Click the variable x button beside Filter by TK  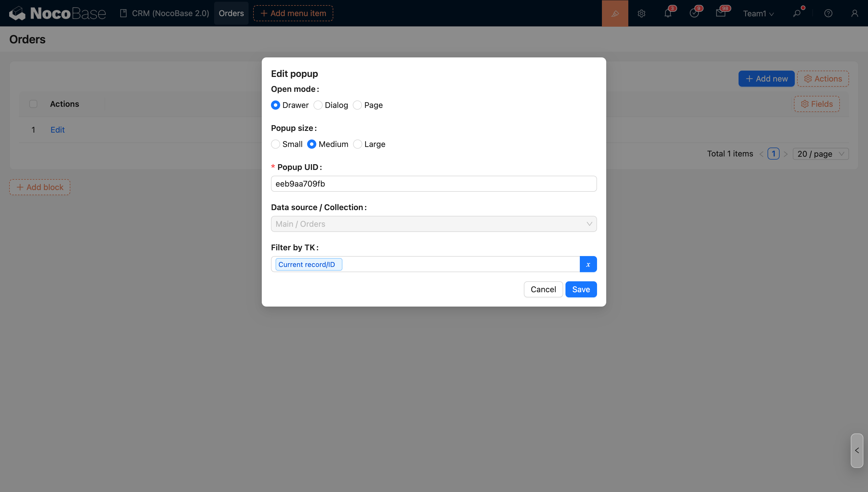(588, 264)
